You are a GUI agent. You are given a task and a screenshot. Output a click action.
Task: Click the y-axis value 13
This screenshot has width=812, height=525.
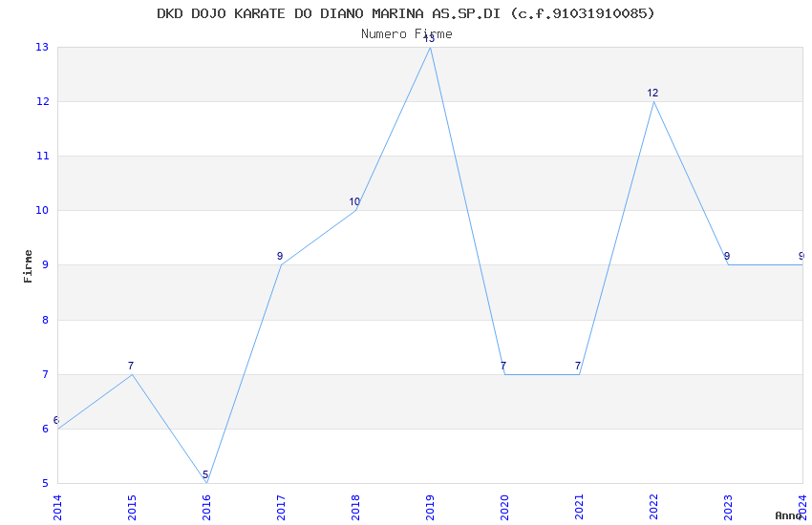(x=42, y=47)
